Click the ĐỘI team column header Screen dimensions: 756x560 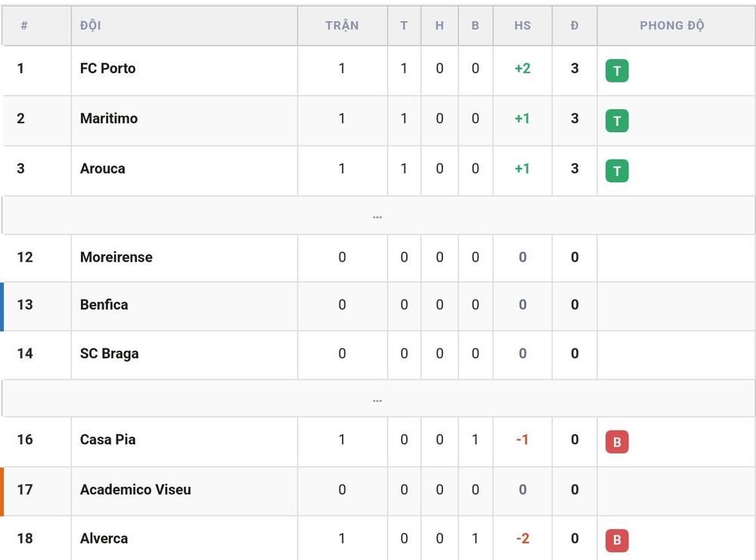(x=91, y=26)
